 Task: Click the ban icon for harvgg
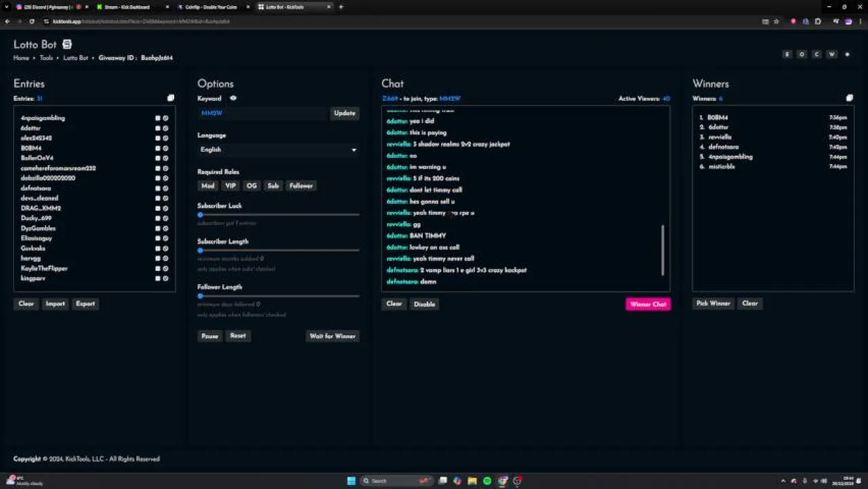pos(166,259)
